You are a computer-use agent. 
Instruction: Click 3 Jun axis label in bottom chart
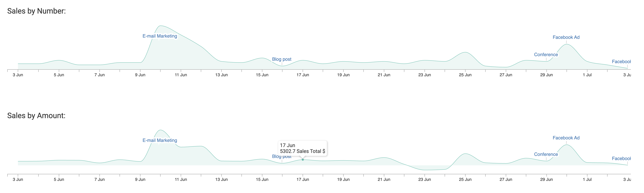click(x=18, y=179)
